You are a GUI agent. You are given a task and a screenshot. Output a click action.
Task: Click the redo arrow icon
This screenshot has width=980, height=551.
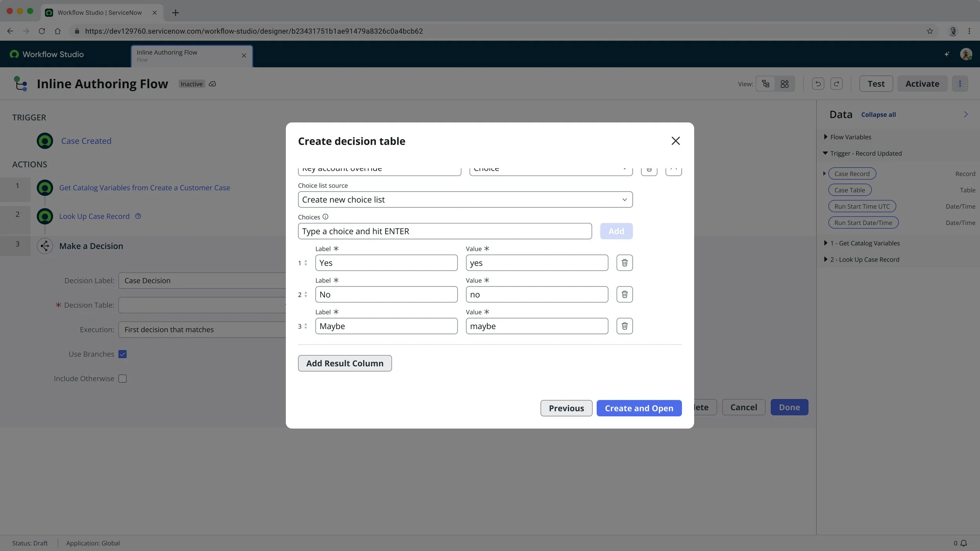(836, 83)
